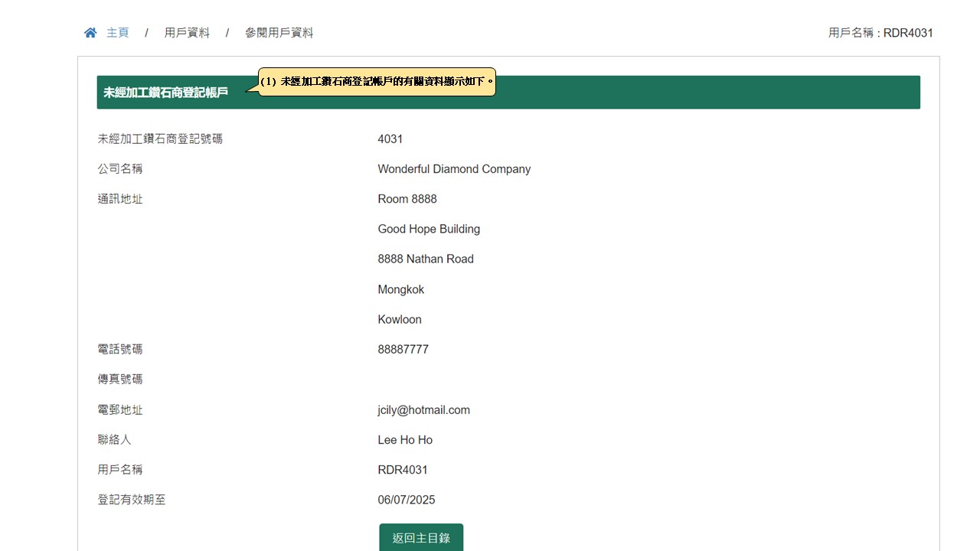
Task: Go to 用戶資料 breadcrumb item
Action: 187,33
